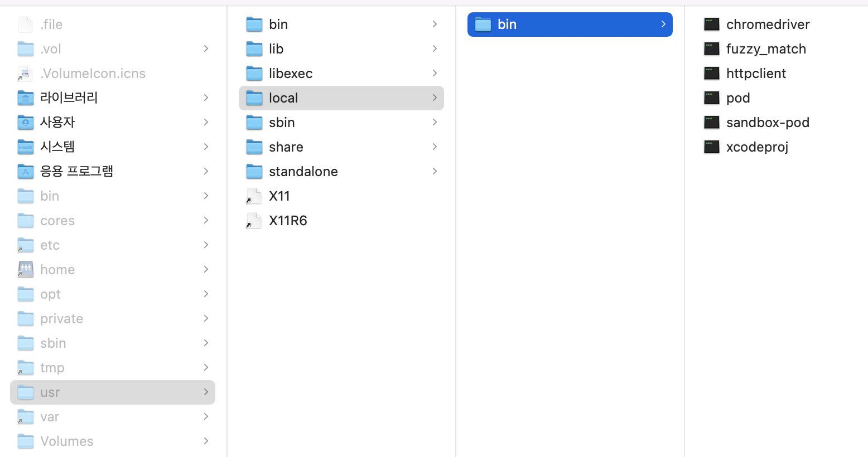
Task: Expand 응용 프로그램 using its chevron arrow
Action: click(x=206, y=171)
